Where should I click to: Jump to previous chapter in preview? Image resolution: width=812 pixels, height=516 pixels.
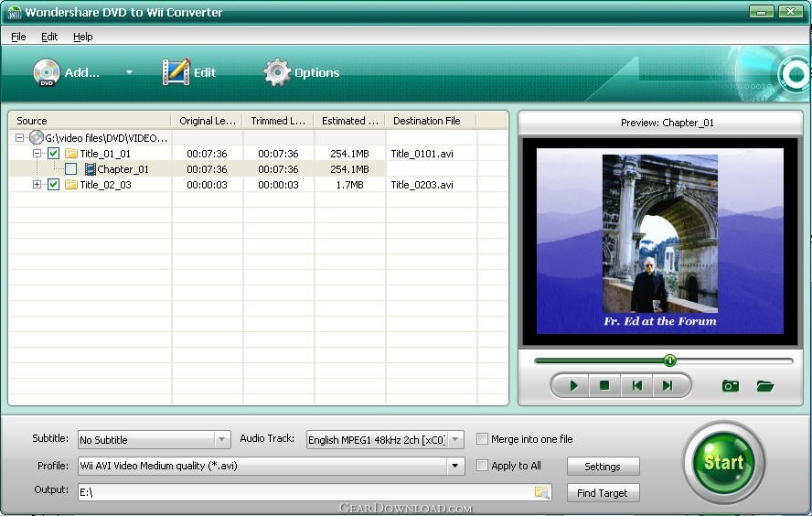coord(636,386)
